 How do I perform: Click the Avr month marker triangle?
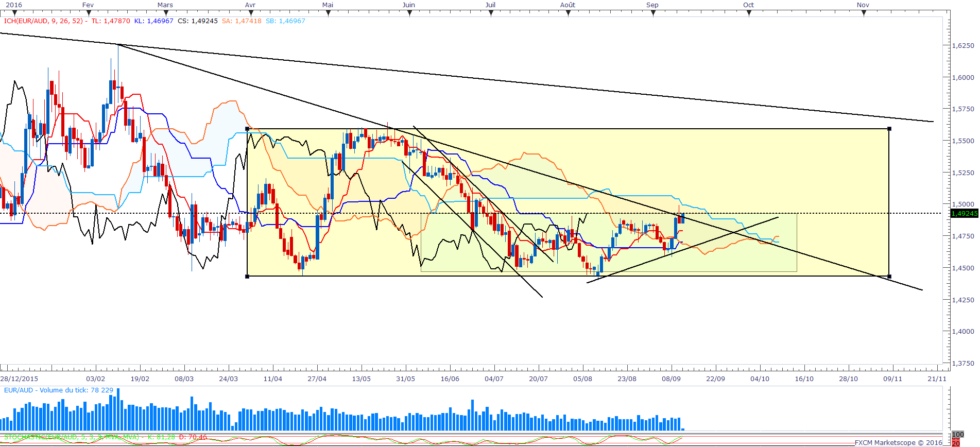coord(250,14)
